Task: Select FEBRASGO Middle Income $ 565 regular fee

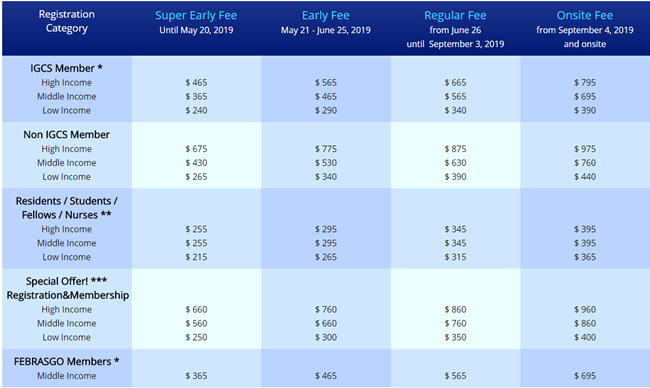Action: tap(455, 376)
